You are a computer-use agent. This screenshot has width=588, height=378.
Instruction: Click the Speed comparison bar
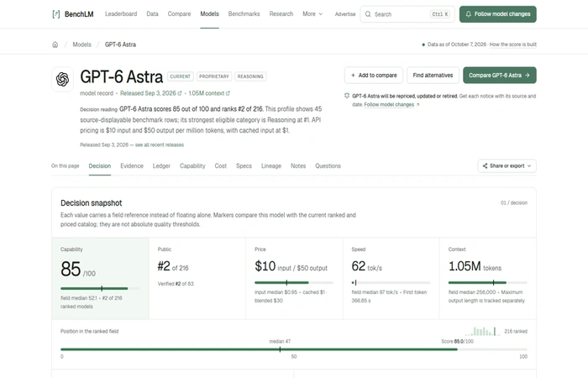tap(391, 282)
